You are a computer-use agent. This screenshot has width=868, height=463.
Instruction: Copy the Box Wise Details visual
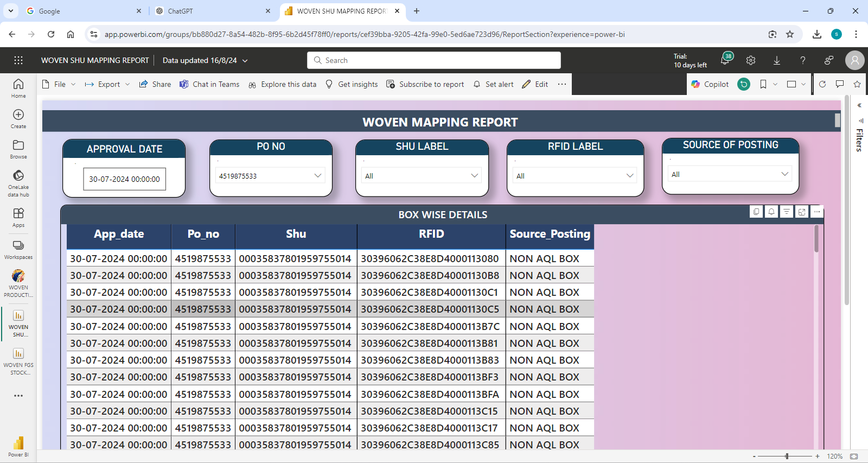point(756,212)
